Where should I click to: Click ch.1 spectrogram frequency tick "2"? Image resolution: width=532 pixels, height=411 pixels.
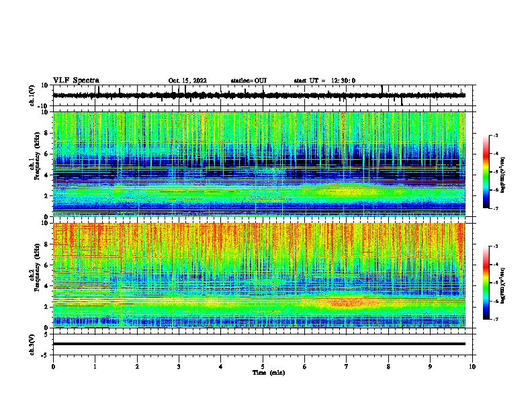coord(46,196)
